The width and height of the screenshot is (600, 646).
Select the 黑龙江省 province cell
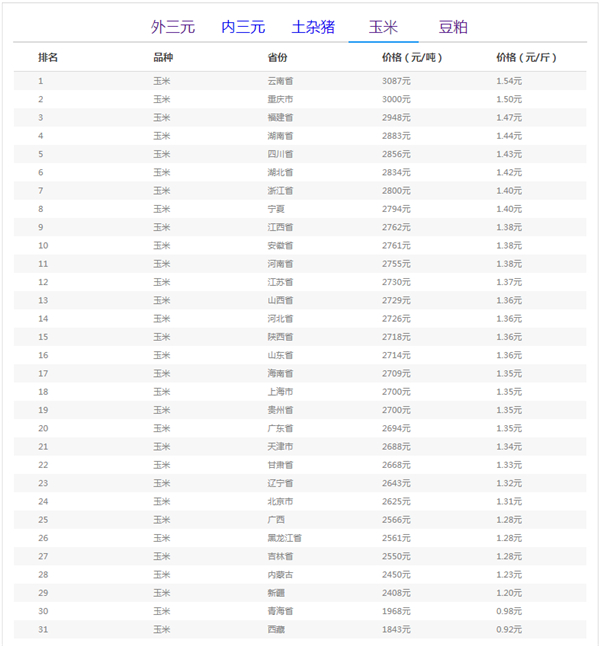tap(284, 538)
